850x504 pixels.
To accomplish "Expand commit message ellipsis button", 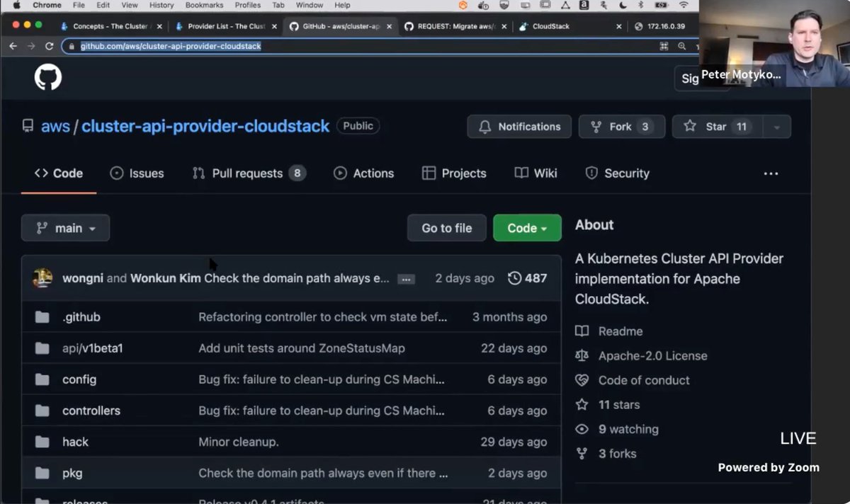I will click(406, 279).
